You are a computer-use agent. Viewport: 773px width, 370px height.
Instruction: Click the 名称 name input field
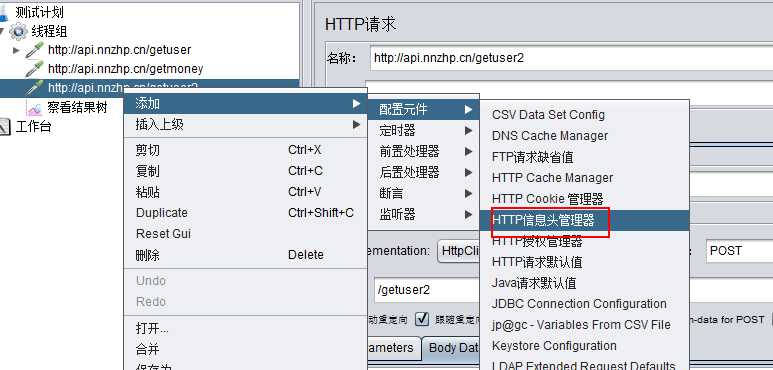coord(571,58)
